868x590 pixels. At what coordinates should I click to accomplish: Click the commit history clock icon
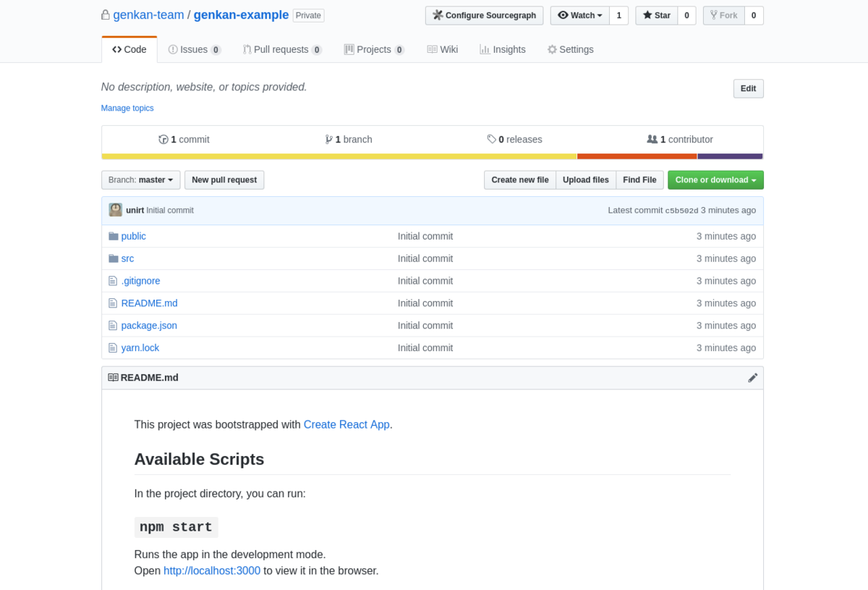[163, 140]
